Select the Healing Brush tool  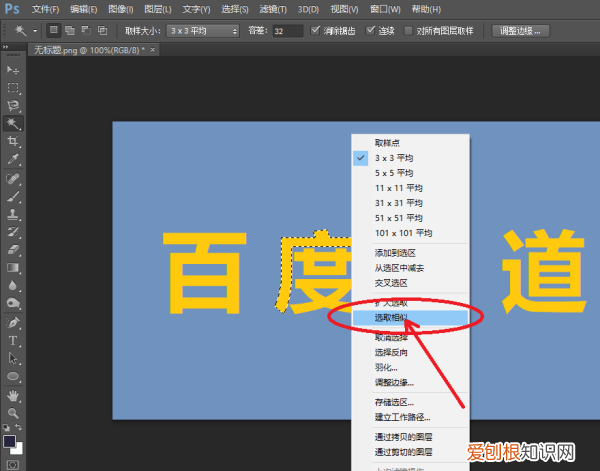[x=13, y=179]
